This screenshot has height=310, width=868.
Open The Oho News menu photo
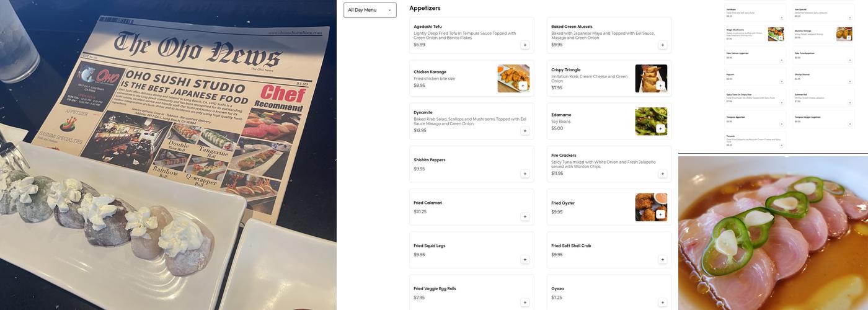(x=168, y=155)
